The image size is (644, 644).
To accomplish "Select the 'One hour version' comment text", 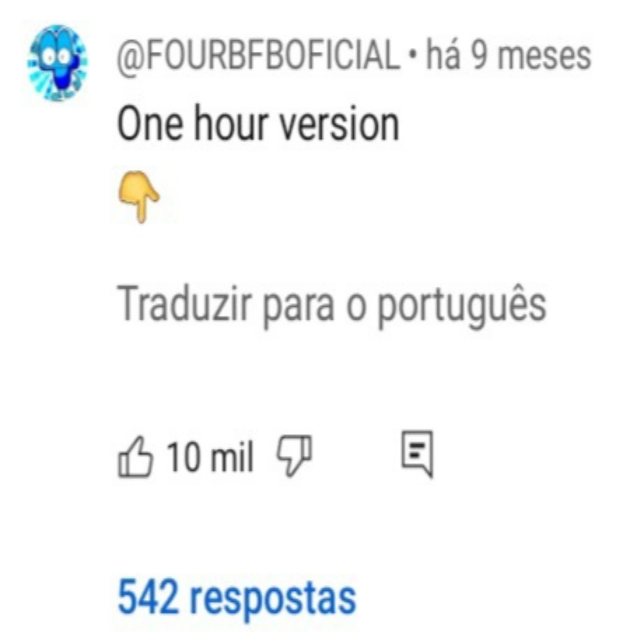I will pos(258,123).
